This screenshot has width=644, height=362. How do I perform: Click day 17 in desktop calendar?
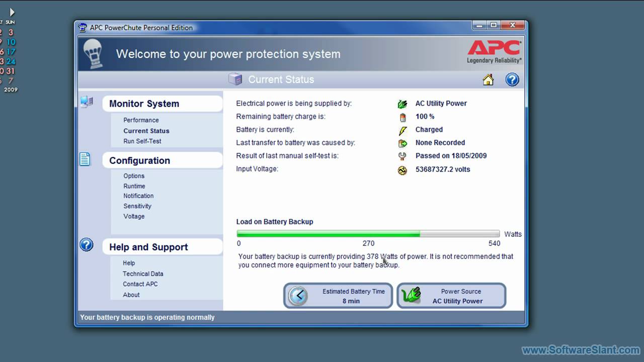pos(11,52)
